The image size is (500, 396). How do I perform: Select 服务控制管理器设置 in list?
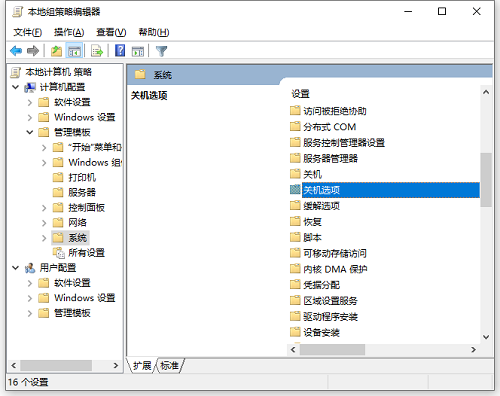click(344, 142)
